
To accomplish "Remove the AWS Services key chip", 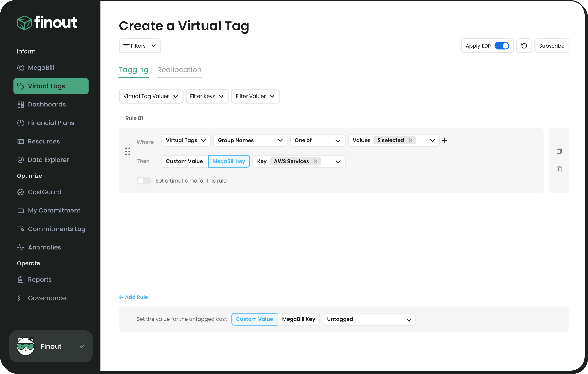I will pyautogui.click(x=316, y=161).
